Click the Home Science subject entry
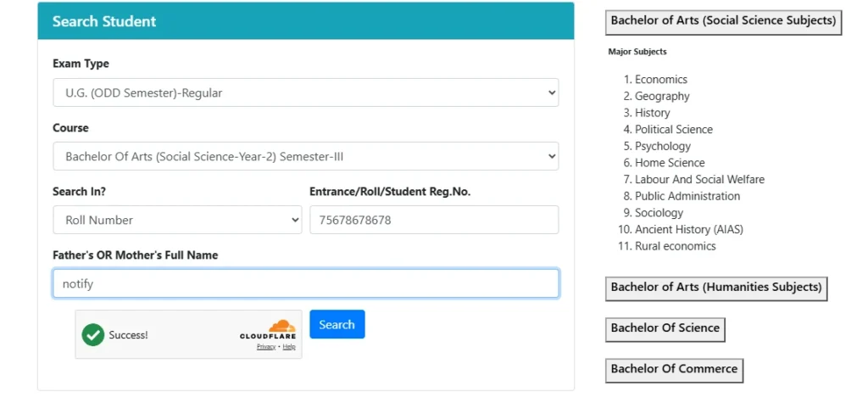The width and height of the screenshot is (868, 403). [x=670, y=162]
